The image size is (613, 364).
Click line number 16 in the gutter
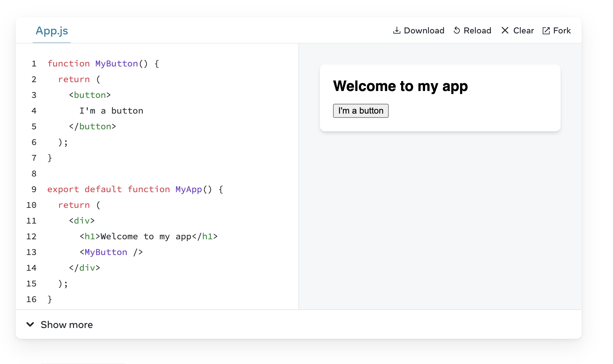[31, 299]
